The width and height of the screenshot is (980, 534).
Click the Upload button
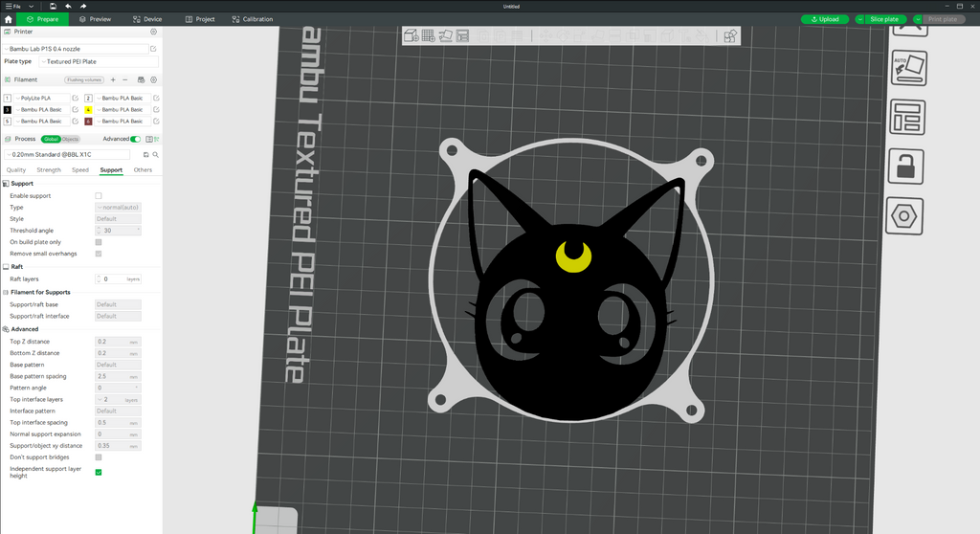click(x=825, y=19)
